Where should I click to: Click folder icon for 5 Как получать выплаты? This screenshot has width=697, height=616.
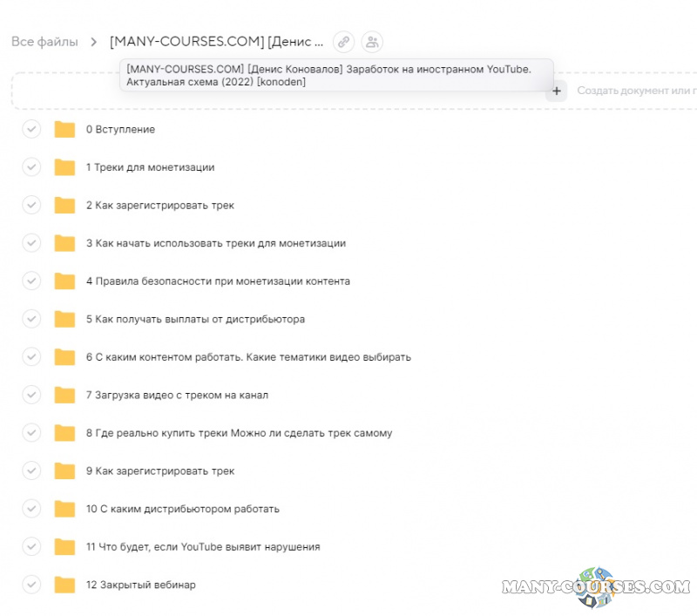coord(64,320)
